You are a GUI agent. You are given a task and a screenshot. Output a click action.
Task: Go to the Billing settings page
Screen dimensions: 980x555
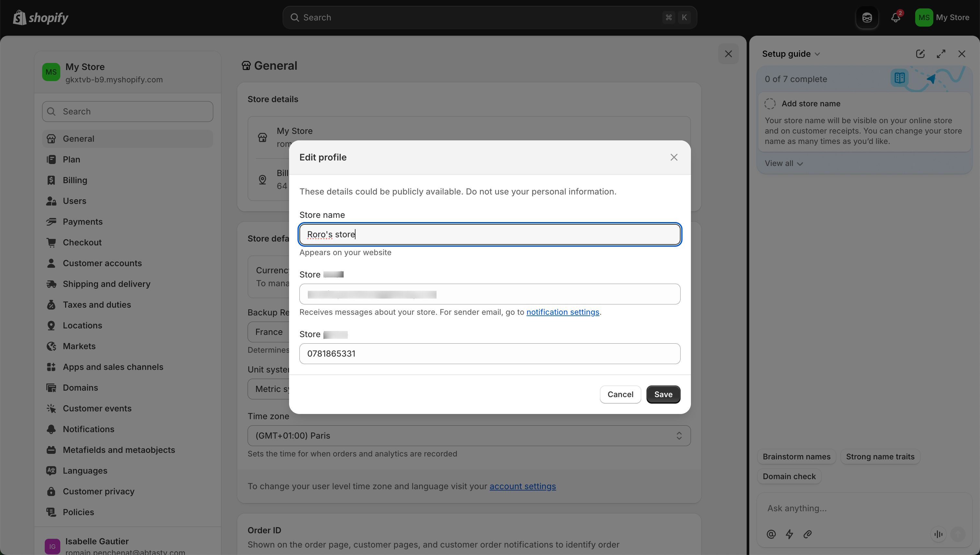pyautogui.click(x=75, y=180)
